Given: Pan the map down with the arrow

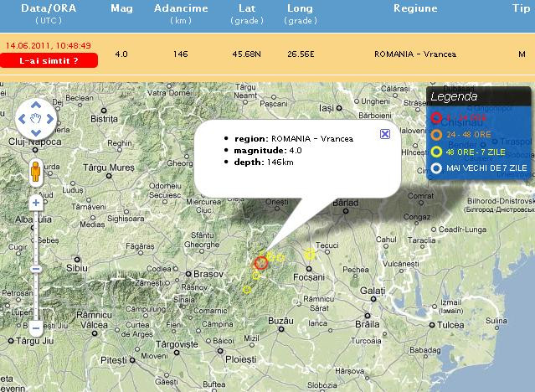Looking at the screenshot, I should pyautogui.click(x=36, y=133).
